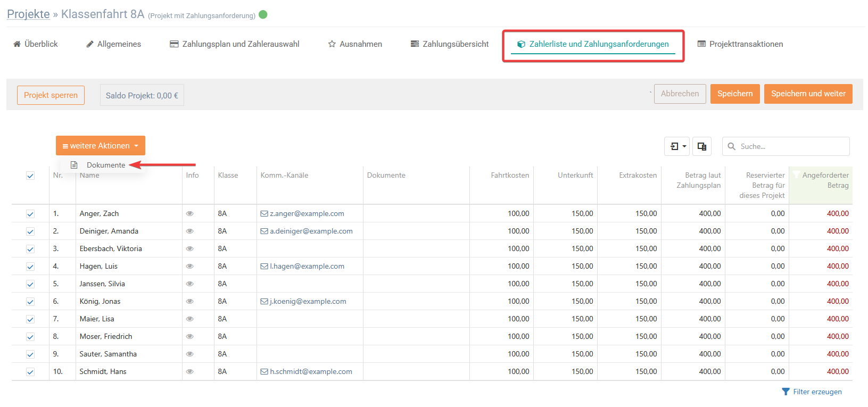Click the 'Filter erzeugen' link
Viewport: 868px width, 407px height.
(x=812, y=392)
